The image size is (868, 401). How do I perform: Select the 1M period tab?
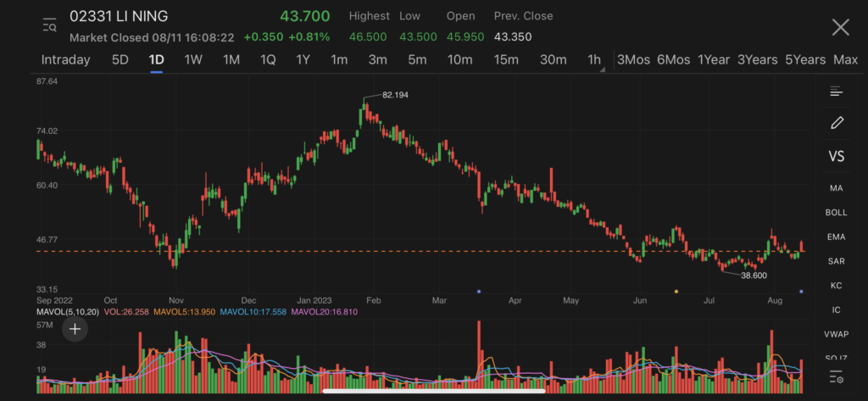coord(231,60)
